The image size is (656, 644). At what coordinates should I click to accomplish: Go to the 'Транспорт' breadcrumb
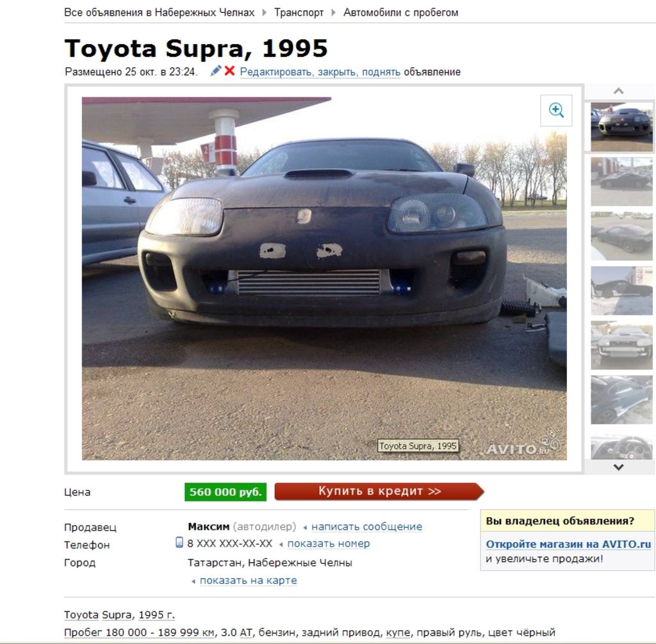(x=299, y=13)
